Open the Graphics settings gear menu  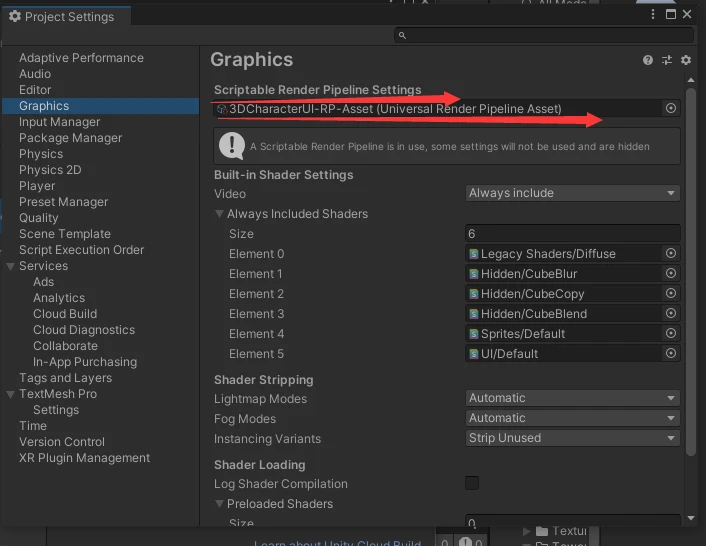[x=686, y=60]
